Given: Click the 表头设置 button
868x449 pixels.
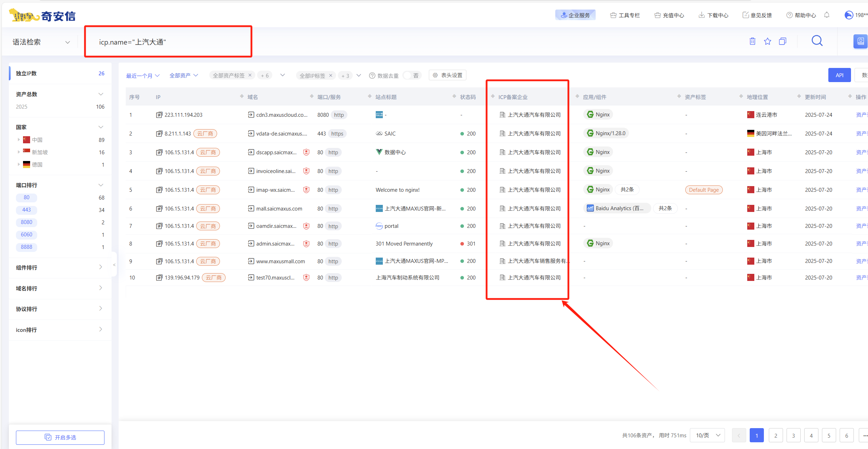Looking at the screenshot, I should (x=448, y=75).
